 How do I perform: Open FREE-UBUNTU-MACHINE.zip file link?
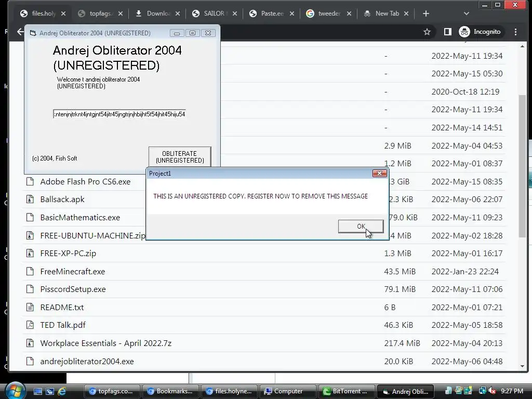pyautogui.click(x=92, y=235)
